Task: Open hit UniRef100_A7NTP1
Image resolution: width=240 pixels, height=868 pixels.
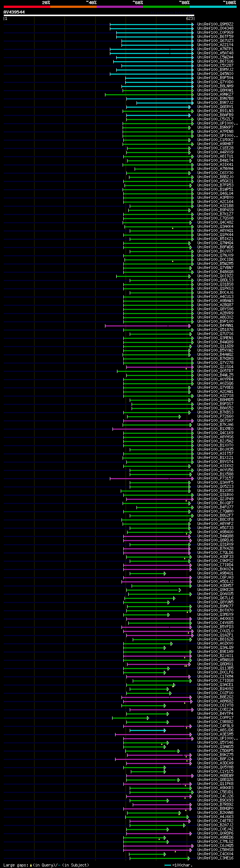Action: coord(215,49)
